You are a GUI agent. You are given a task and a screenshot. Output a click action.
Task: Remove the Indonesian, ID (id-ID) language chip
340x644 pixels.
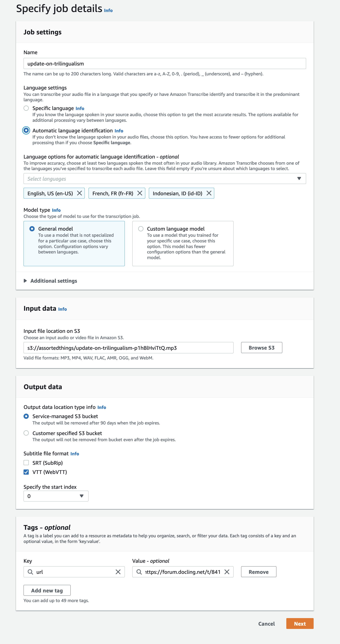click(x=209, y=193)
